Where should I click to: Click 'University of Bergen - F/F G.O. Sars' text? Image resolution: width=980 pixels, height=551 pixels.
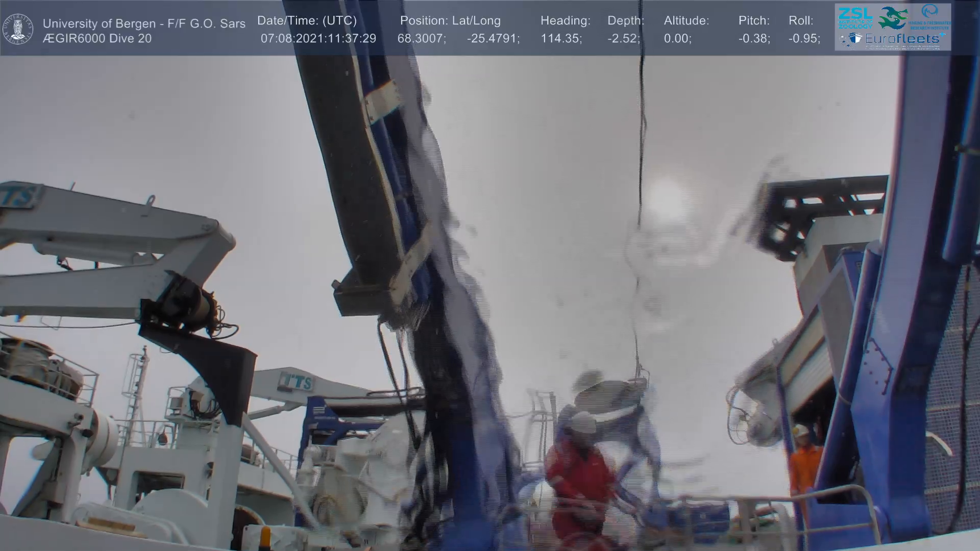[144, 23]
